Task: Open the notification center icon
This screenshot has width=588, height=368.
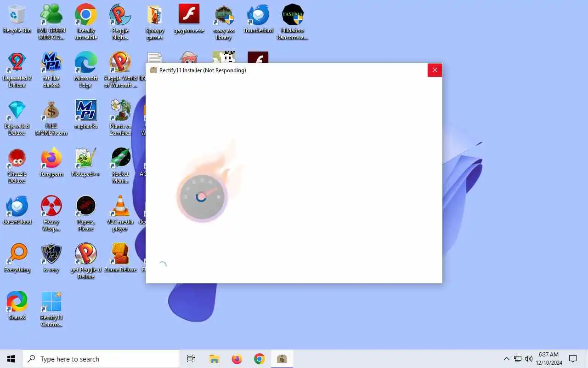Action: click(573, 359)
